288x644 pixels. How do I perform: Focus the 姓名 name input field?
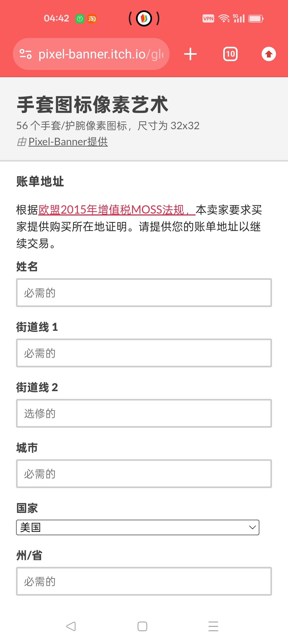[144, 293]
